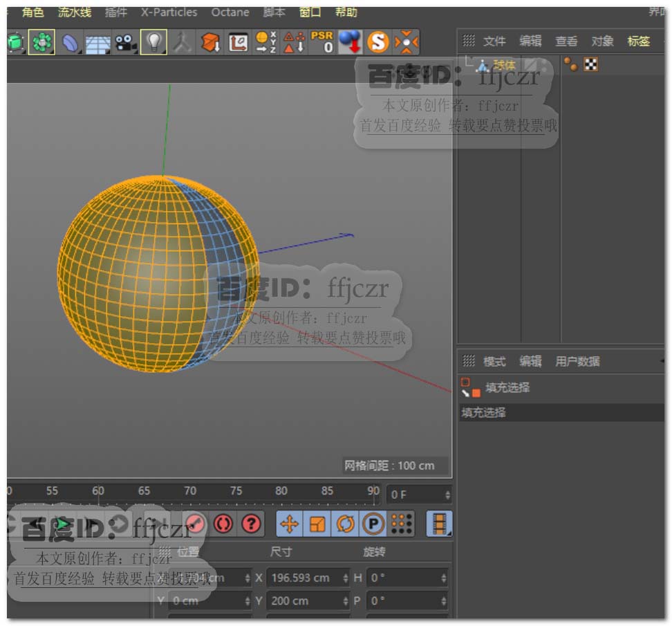The width and height of the screenshot is (672, 626).
Task: Click the phong tag on the sphere
Action: point(571,64)
